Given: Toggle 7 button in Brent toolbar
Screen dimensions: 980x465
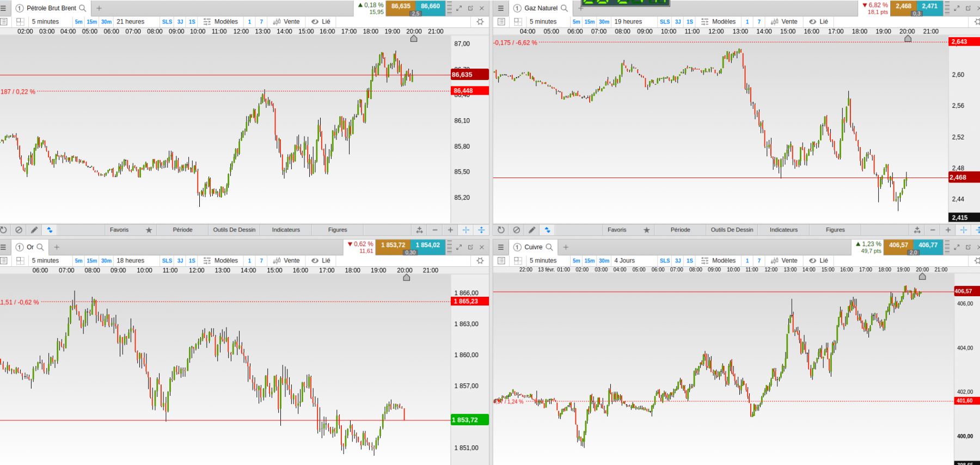Looking at the screenshot, I should pyautogui.click(x=261, y=22).
